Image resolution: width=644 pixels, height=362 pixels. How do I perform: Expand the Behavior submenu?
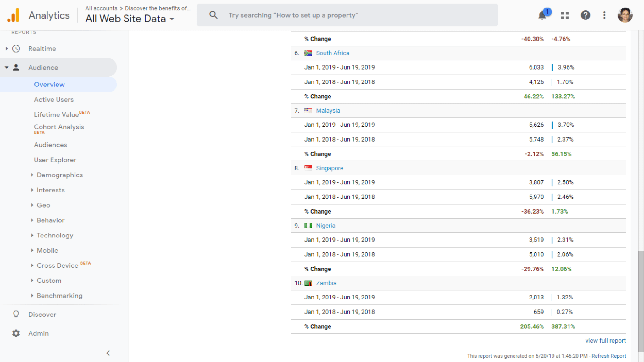coord(32,220)
